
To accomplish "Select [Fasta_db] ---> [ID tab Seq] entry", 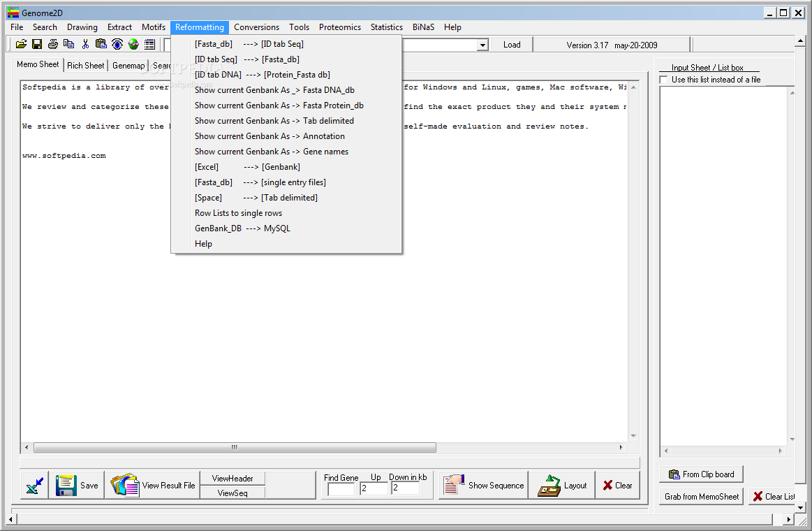I will point(286,44).
